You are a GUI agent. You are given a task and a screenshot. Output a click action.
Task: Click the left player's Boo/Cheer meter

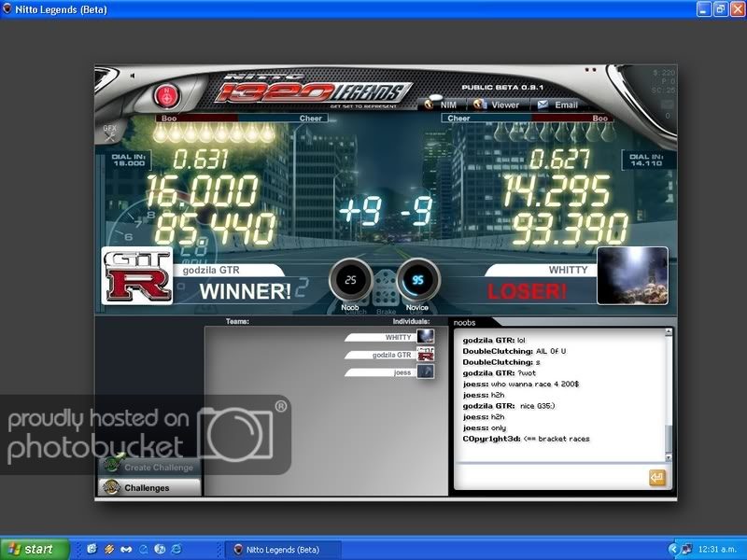[242, 119]
